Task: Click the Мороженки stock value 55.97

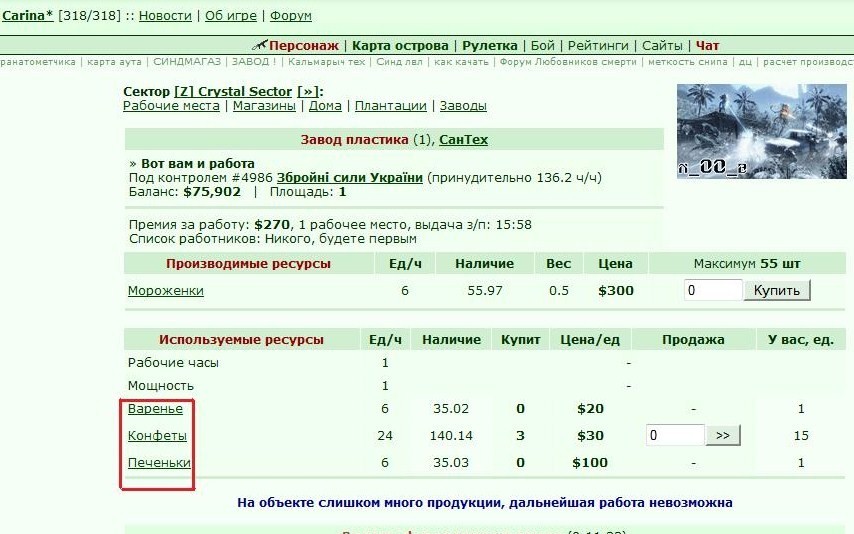Action: pos(485,290)
